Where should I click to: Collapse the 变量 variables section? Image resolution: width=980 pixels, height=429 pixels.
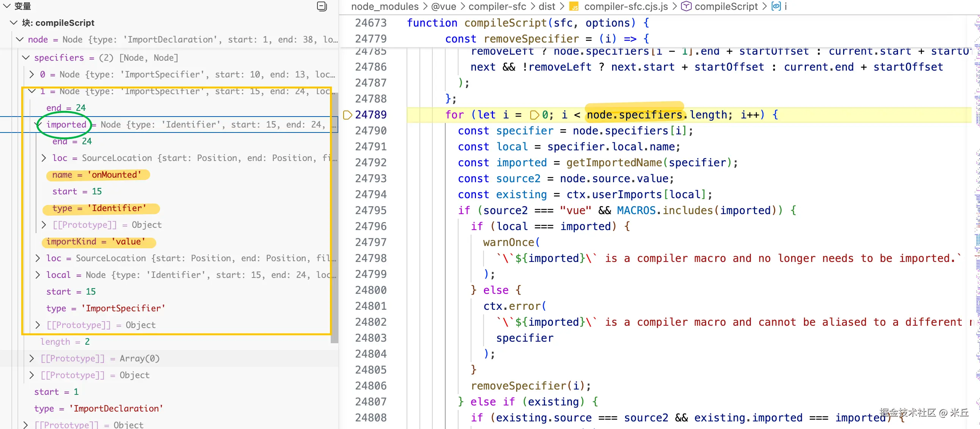tap(7, 6)
